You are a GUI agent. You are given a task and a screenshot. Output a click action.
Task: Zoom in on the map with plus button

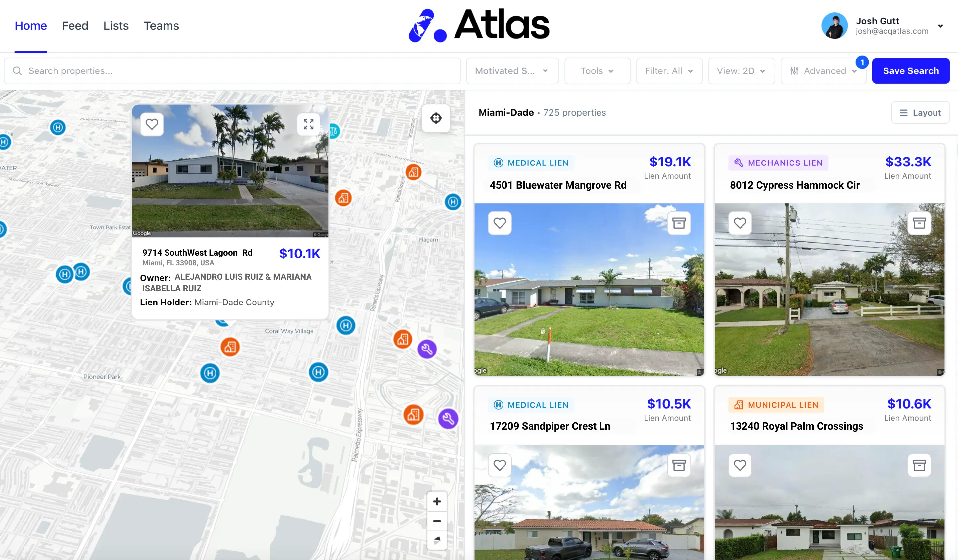pos(437,501)
